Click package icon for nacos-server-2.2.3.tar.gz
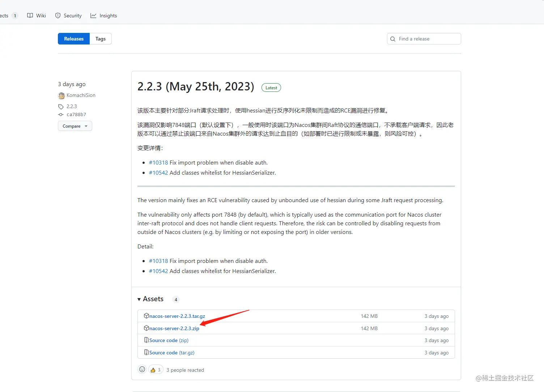 [146, 316]
